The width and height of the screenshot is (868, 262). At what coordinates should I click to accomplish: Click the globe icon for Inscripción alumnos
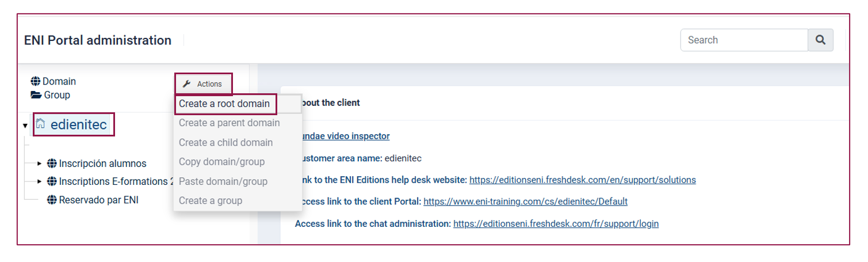[52, 164]
